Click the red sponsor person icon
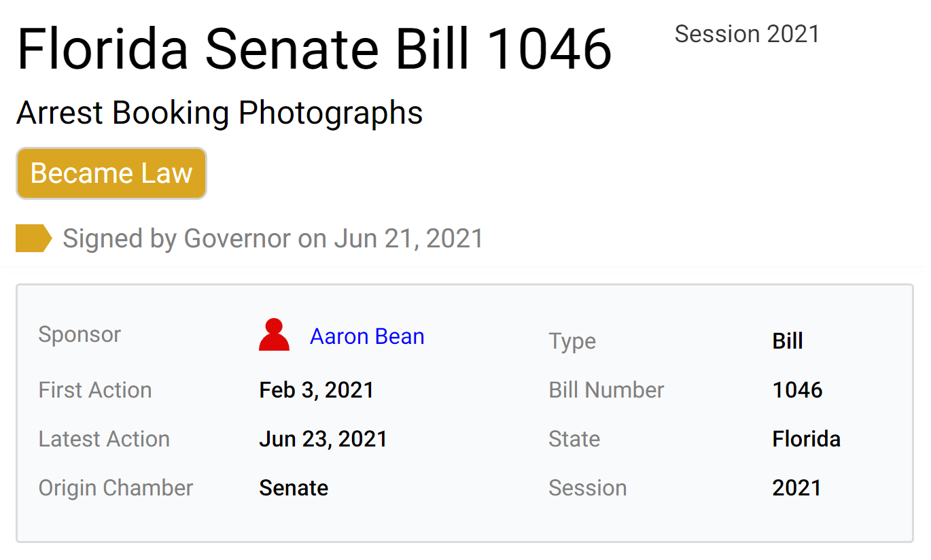The height and width of the screenshot is (560, 931). (x=274, y=335)
